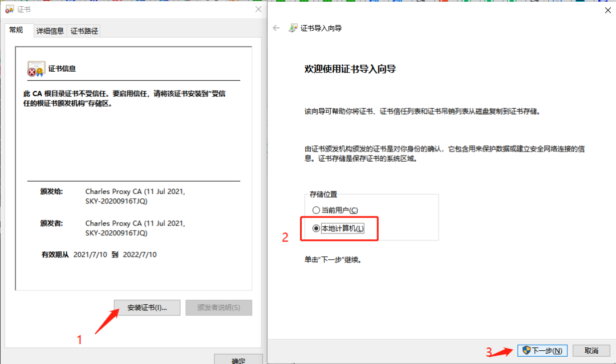Close the 证书 dialog window
Viewport: 616px width, 364px height.
258,10
